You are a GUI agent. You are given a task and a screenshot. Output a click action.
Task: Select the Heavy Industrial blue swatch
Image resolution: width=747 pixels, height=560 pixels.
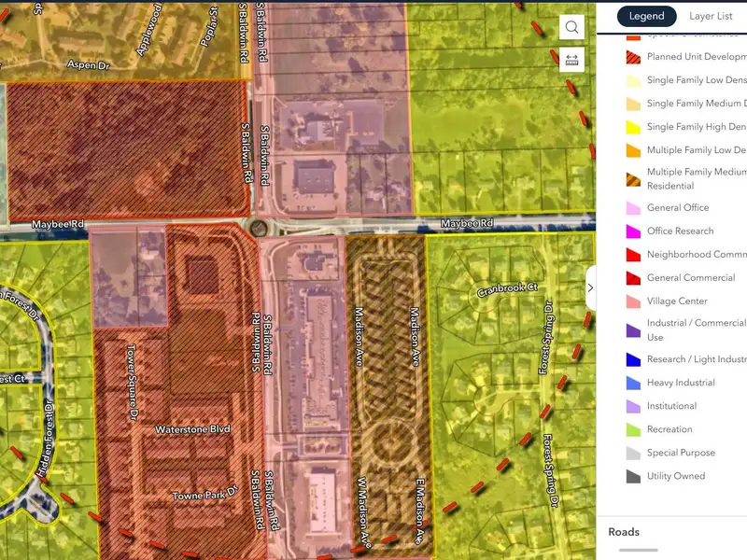click(x=632, y=383)
